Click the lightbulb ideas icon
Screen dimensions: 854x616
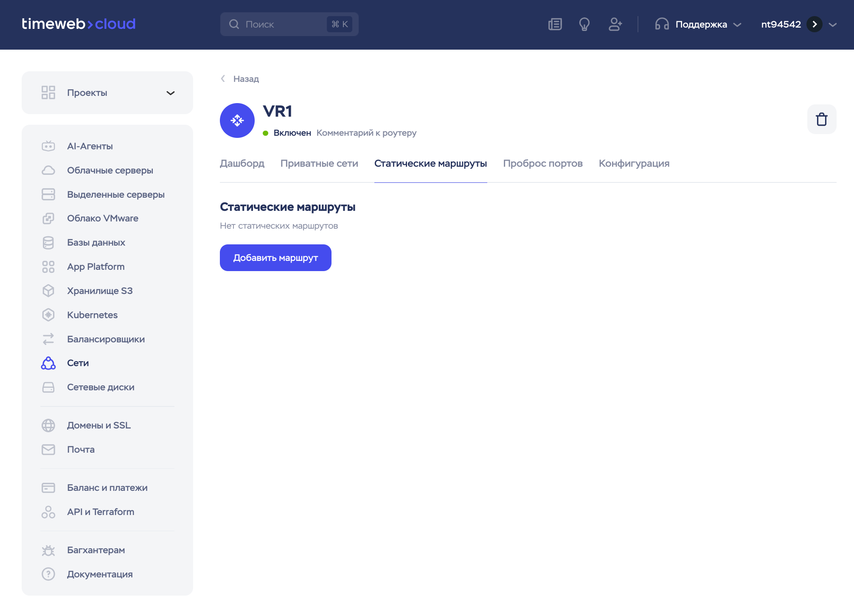584,24
